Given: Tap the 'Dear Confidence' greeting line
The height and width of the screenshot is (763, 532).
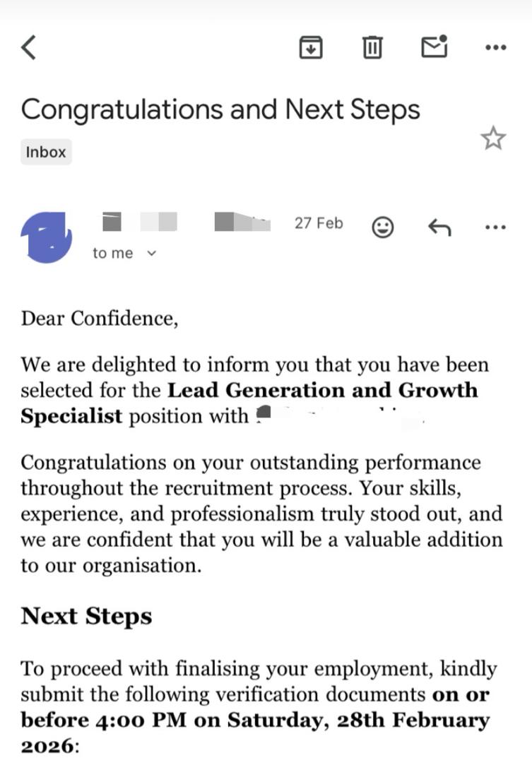Looking at the screenshot, I should click(x=100, y=319).
